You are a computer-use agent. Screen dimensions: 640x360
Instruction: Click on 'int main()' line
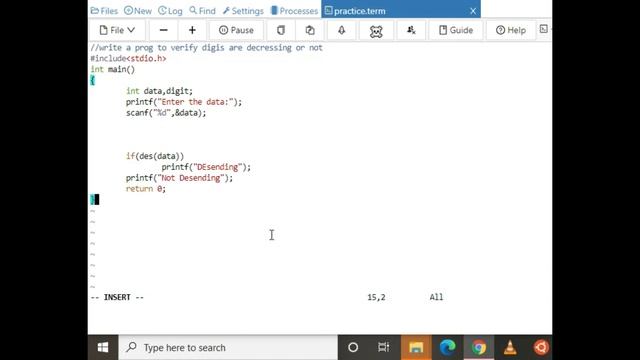click(113, 69)
